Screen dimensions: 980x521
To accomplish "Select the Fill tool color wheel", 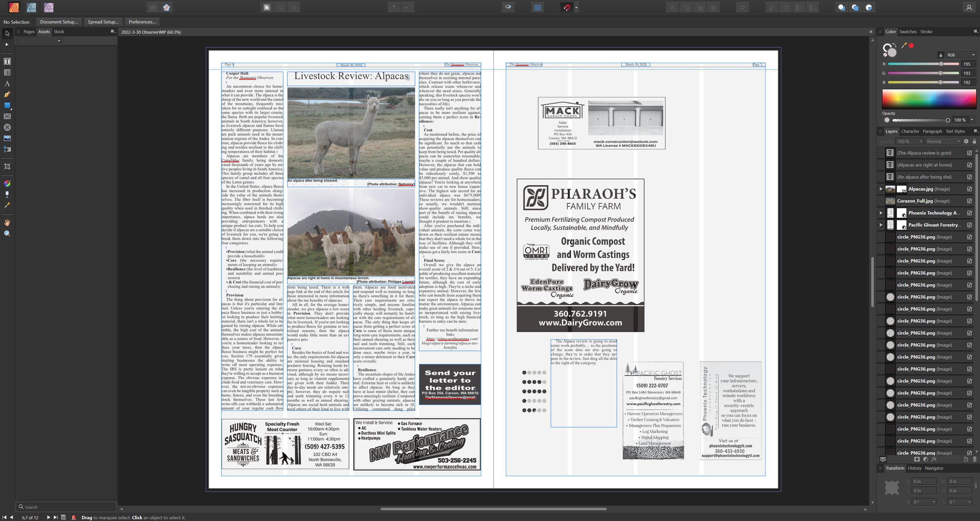I will coord(7,184).
